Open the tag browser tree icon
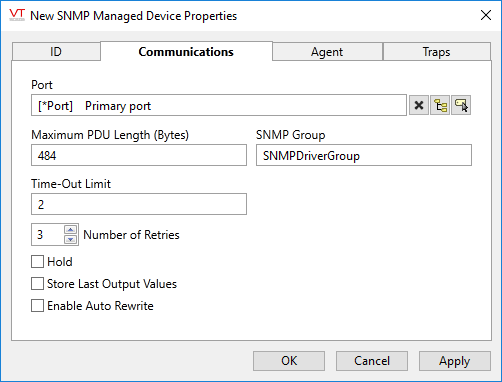502x382 pixels. (x=440, y=106)
